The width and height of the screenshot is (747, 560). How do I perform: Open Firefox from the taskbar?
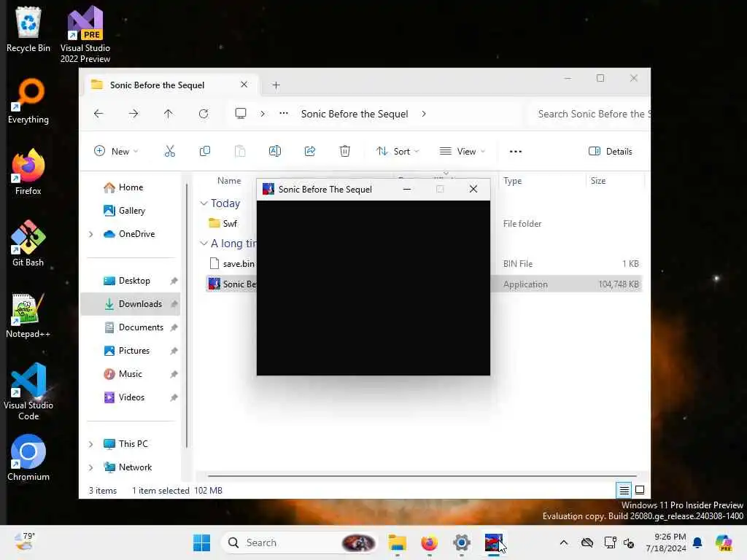(429, 542)
